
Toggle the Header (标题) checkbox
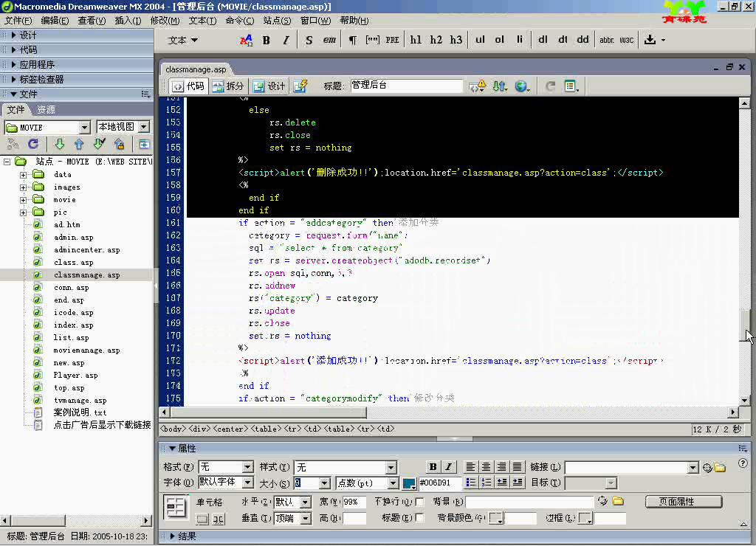419,518
